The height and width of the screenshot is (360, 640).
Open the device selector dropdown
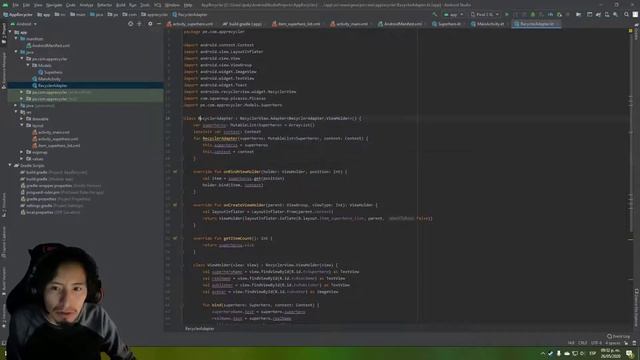click(x=484, y=14)
